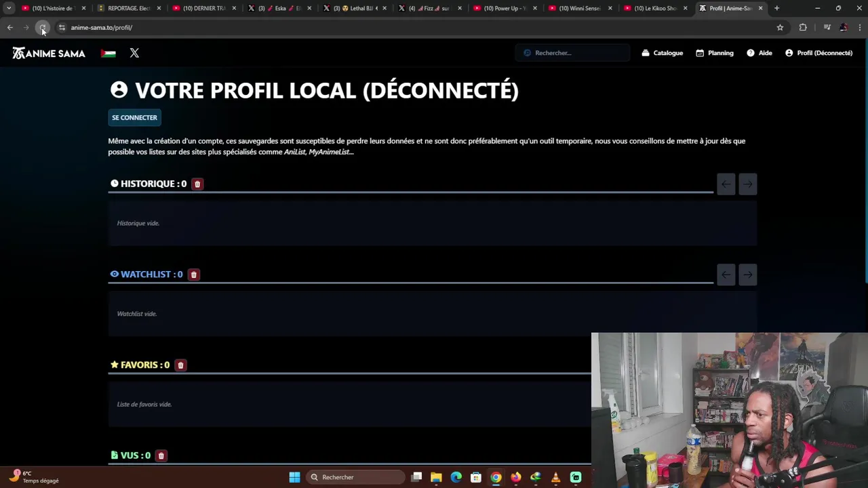Screen dimensions: 868x488
Task: Clear the Favoris list via trash icon
Action: [x=180, y=365]
